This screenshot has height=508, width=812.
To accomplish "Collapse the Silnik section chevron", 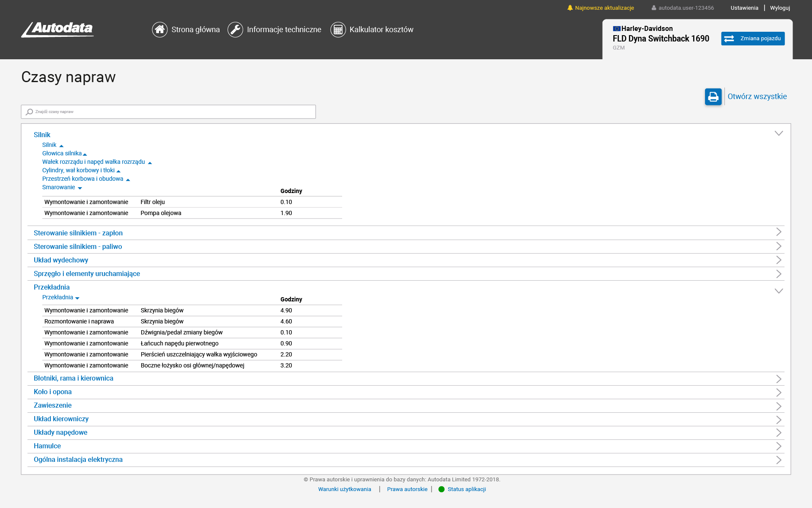I will (x=779, y=133).
